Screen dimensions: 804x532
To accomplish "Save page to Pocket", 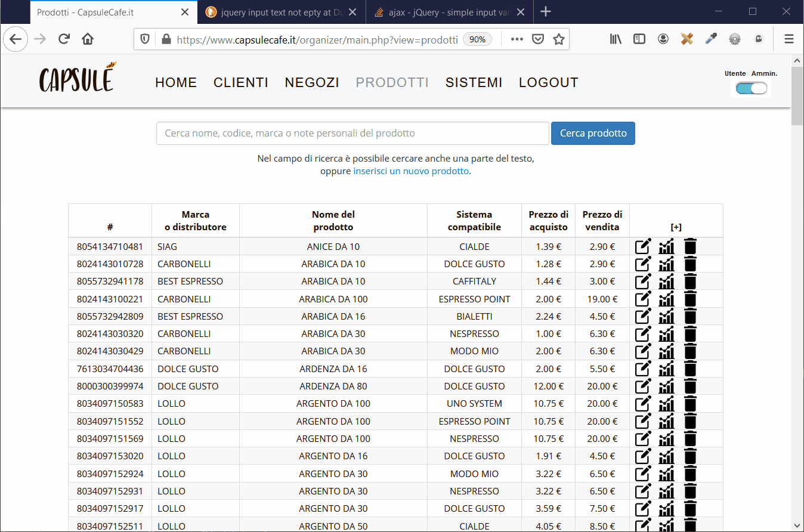I will pyautogui.click(x=538, y=39).
